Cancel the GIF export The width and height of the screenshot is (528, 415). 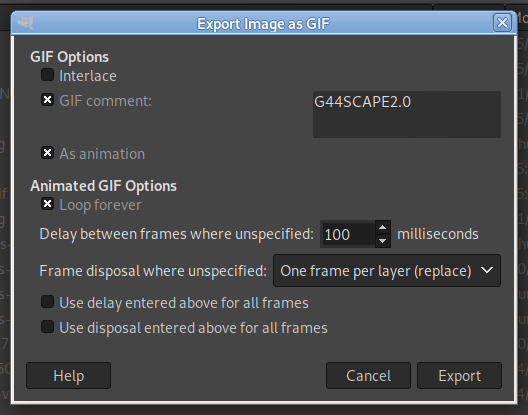click(x=368, y=376)
